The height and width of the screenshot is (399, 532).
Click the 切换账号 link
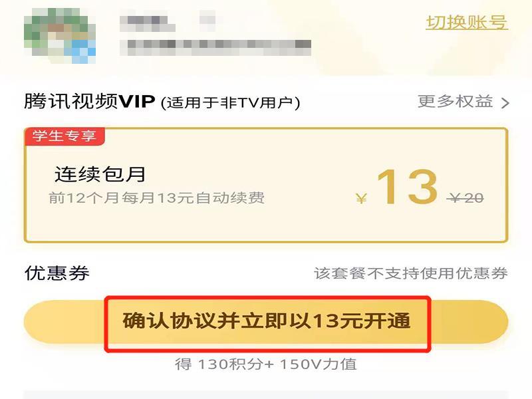[x=467, y=23]
